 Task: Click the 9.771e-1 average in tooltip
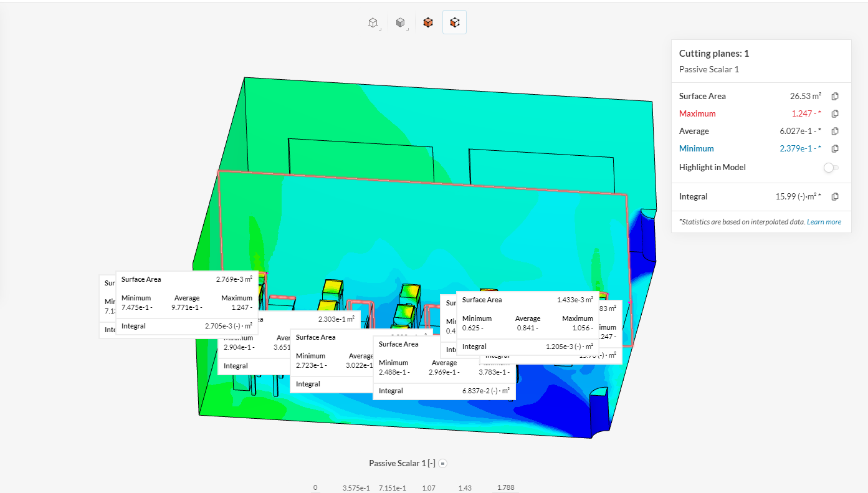[x=186, y=307]
